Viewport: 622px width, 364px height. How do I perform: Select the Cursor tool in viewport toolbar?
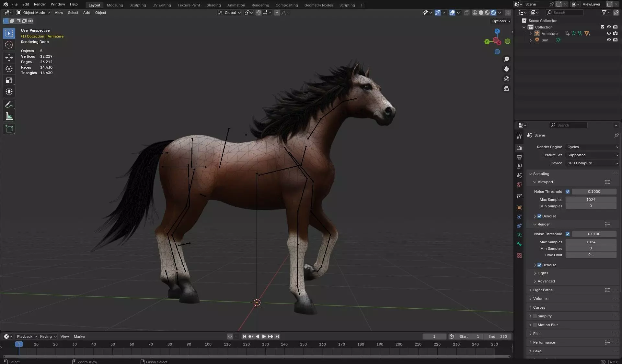click(x=9, y=45)
